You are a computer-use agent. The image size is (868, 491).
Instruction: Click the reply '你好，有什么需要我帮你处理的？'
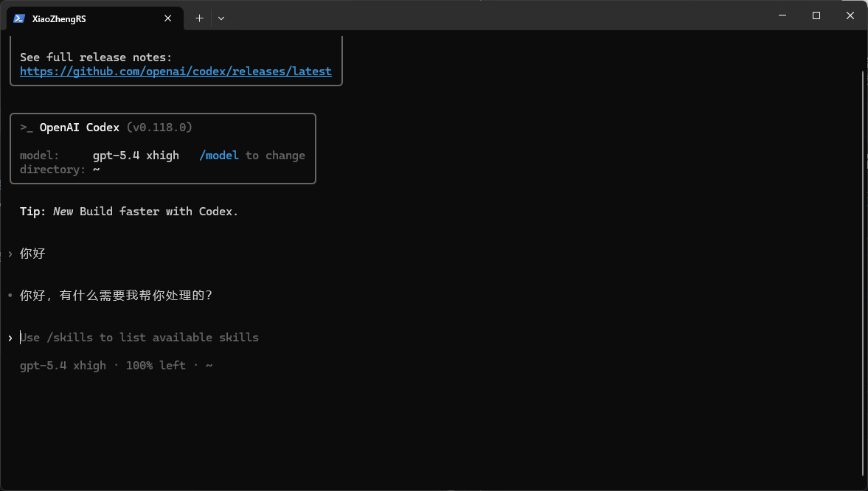tap(117, 296)
